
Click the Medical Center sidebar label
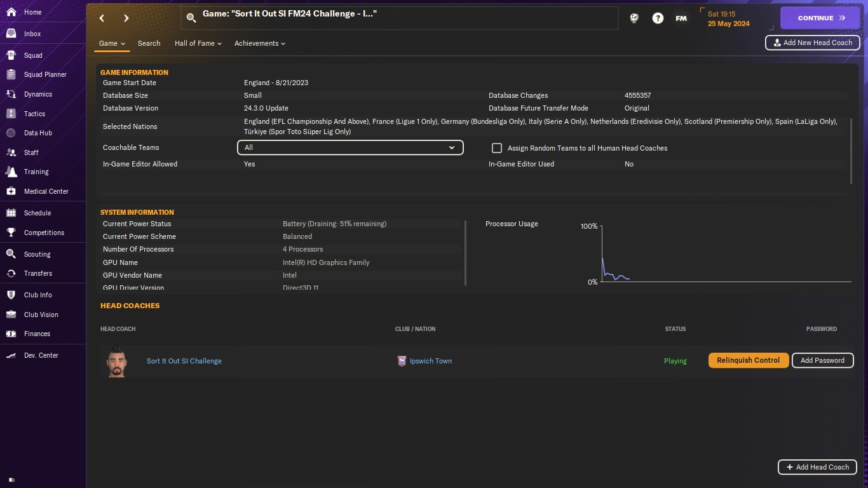46,191
